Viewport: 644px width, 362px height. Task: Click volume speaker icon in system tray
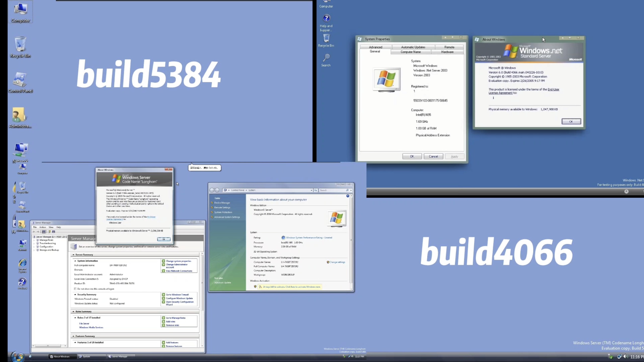click(x=626, y=356)
